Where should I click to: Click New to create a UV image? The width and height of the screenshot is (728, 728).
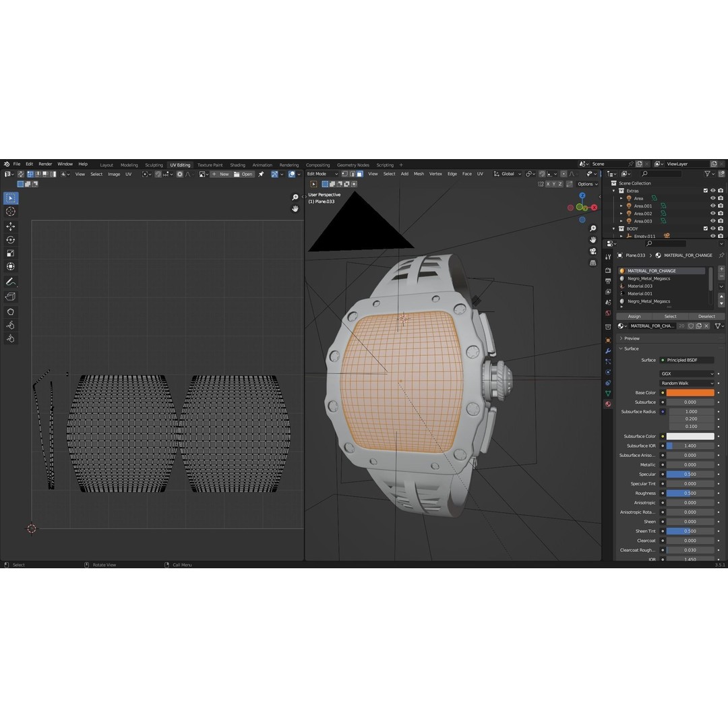(x=224, y=174)
